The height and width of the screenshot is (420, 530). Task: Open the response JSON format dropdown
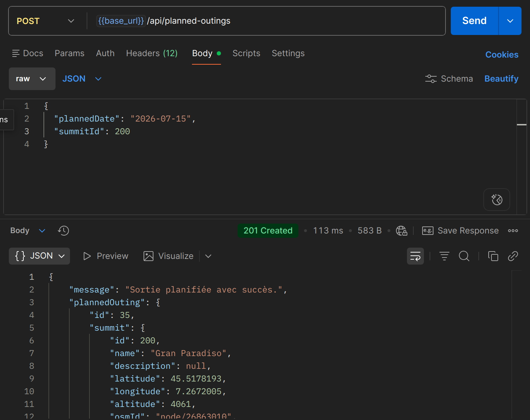(39, 256)
